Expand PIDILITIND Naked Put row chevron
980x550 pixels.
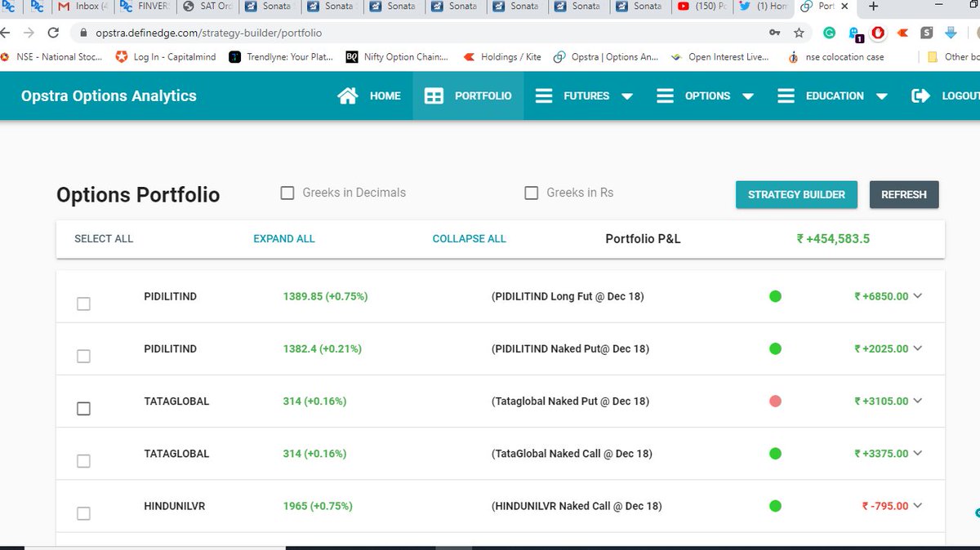pyautogui.click(x=918, y=348)
